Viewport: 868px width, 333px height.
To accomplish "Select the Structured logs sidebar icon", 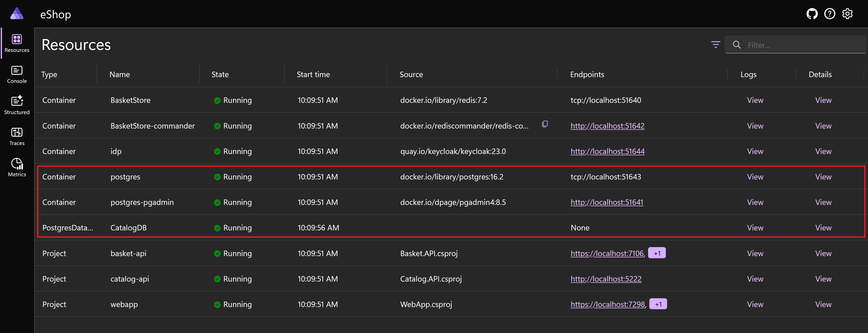I will pos(16,105).
